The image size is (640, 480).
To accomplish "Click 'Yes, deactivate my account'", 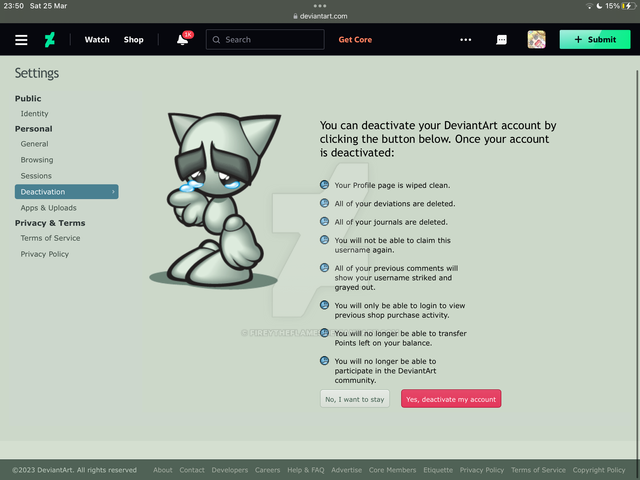I will click(x=451, y=399).
